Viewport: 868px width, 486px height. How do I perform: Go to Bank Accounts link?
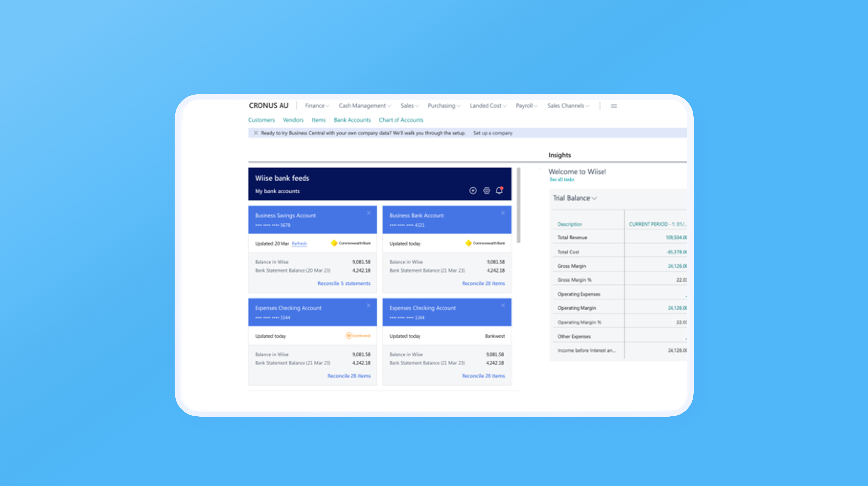click(x=352, y=120)
